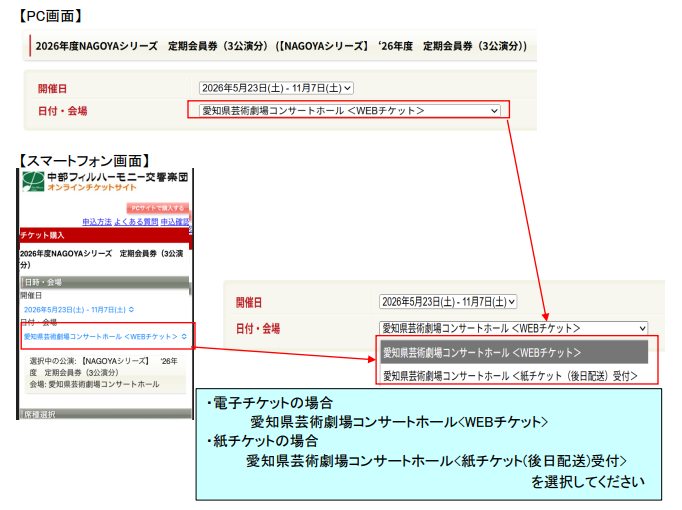Collapse the lower opened 日付・会場 dropdown
Viewport: 682px width, 510px height.
pos(514,327)
